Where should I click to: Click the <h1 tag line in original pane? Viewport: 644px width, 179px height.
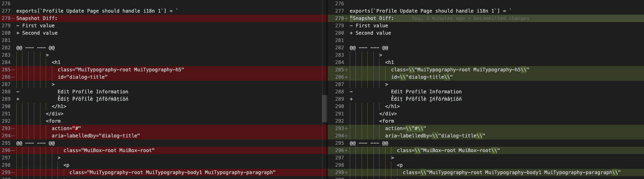56,62
